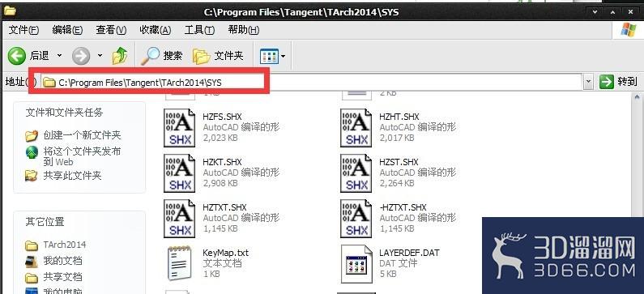Expand the 后退 history dropdown arrow
The image size is (644, 294).
point(60,55)
